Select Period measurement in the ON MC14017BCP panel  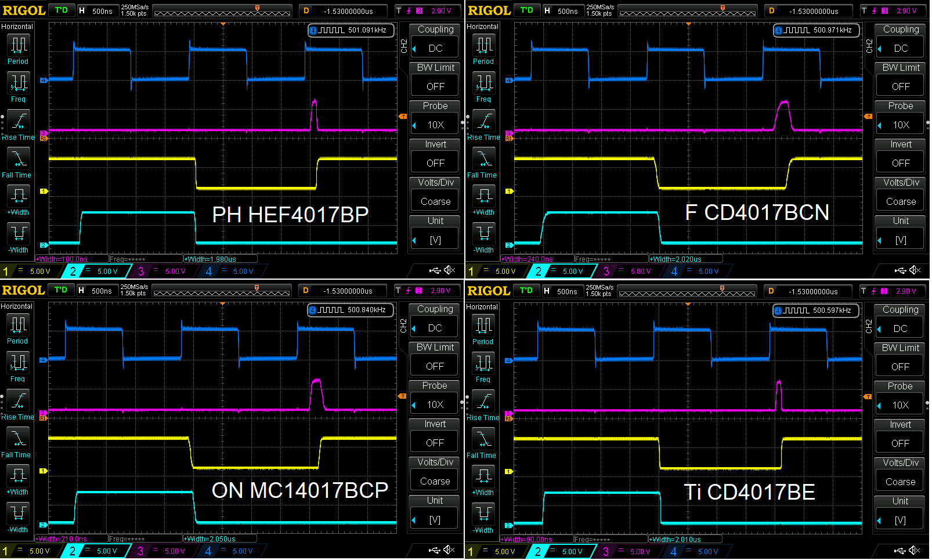point(18,328)
